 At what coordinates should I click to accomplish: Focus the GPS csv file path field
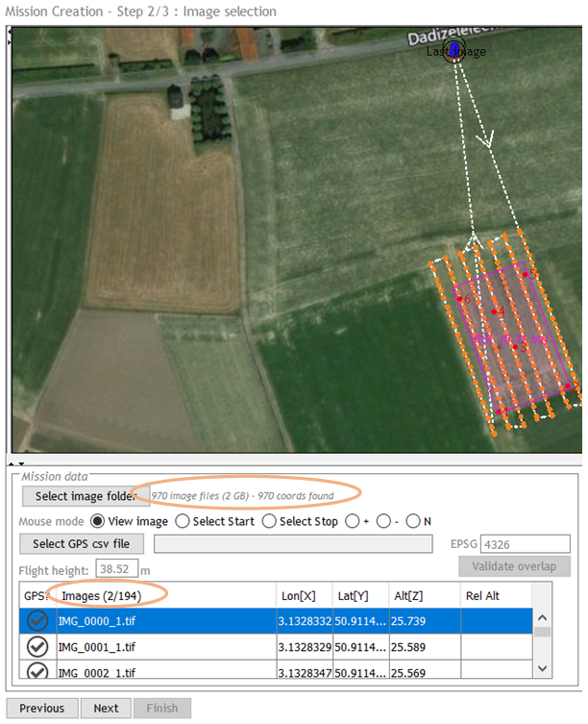click(293, 544)
